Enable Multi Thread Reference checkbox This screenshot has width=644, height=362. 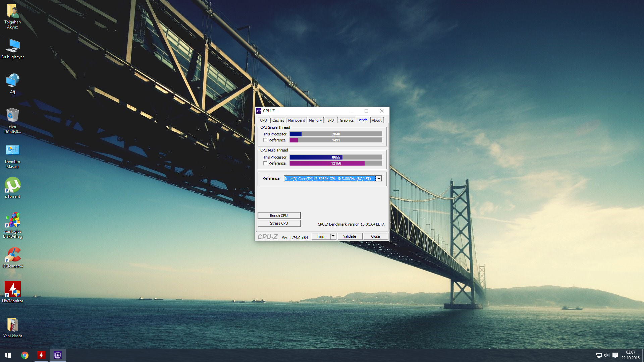click(265, 163)
